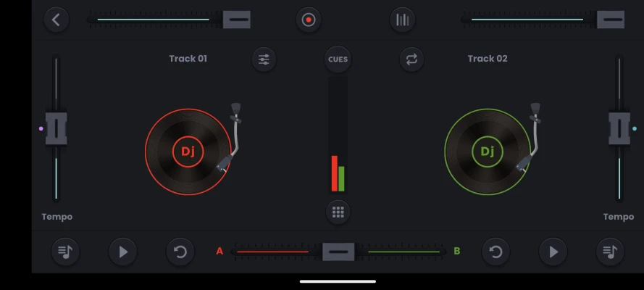Open the playlist for deck A

pos(65,252)
